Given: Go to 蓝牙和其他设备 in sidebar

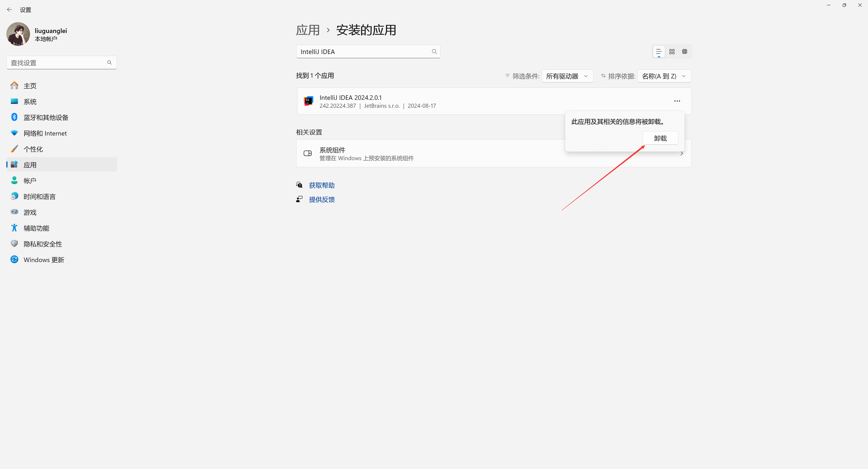Looking at the screenshot, I should (x=46, y=117).
